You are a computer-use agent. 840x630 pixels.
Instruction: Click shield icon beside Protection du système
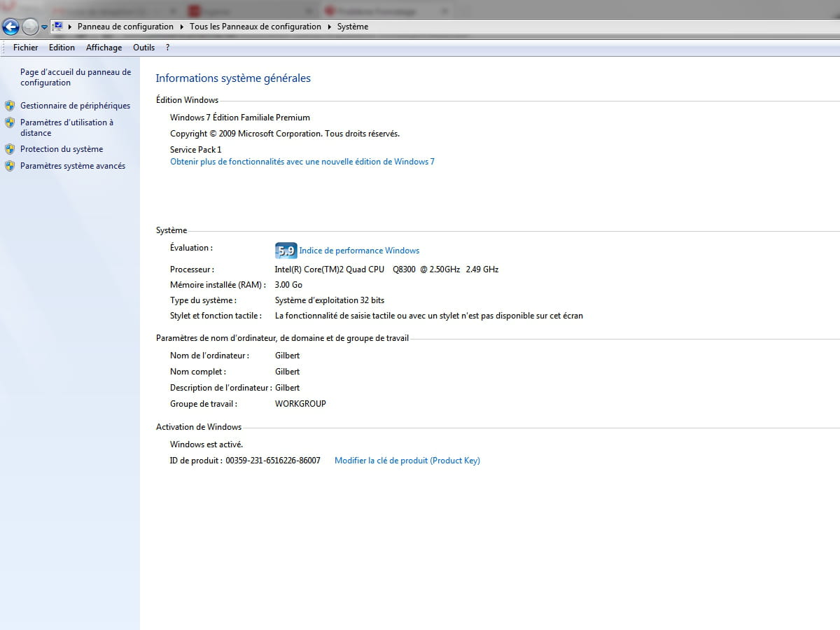pyautogui.click(x=10, y=149)
